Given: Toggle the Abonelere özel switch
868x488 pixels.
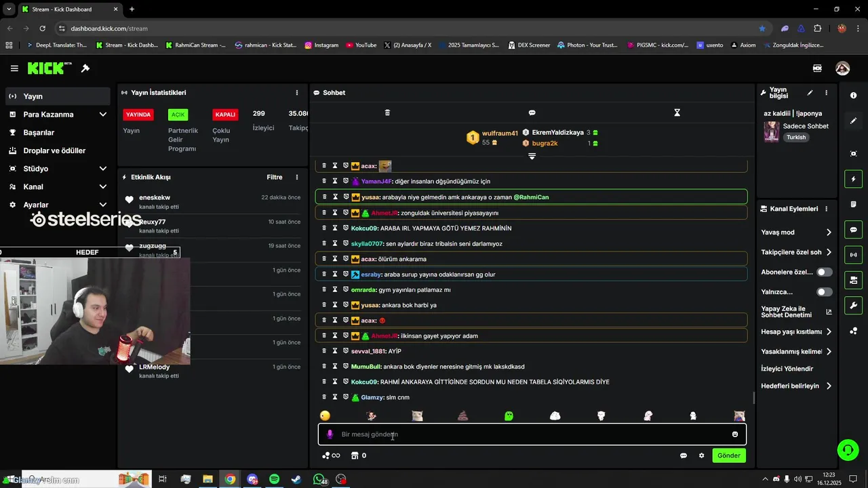Looking at the screenshot, I should pos(825,272).
